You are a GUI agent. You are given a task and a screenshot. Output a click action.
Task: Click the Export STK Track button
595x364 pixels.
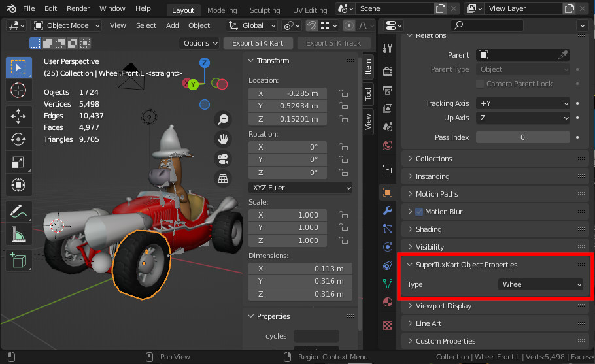point(333,43)
